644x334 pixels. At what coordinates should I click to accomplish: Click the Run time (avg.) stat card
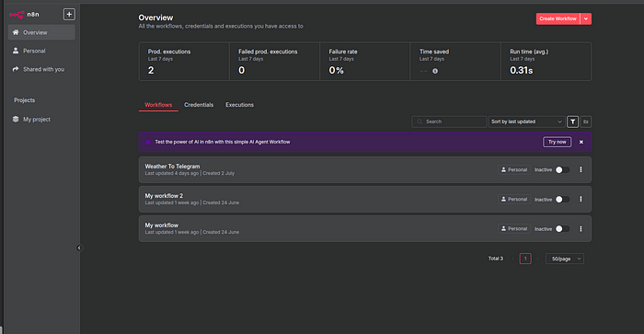pyautogui.click(x=546, y=62)
